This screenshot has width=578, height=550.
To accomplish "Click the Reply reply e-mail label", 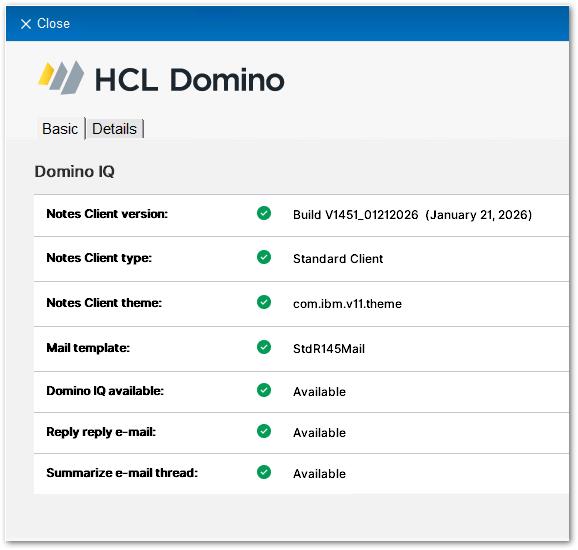I will 101,432.
